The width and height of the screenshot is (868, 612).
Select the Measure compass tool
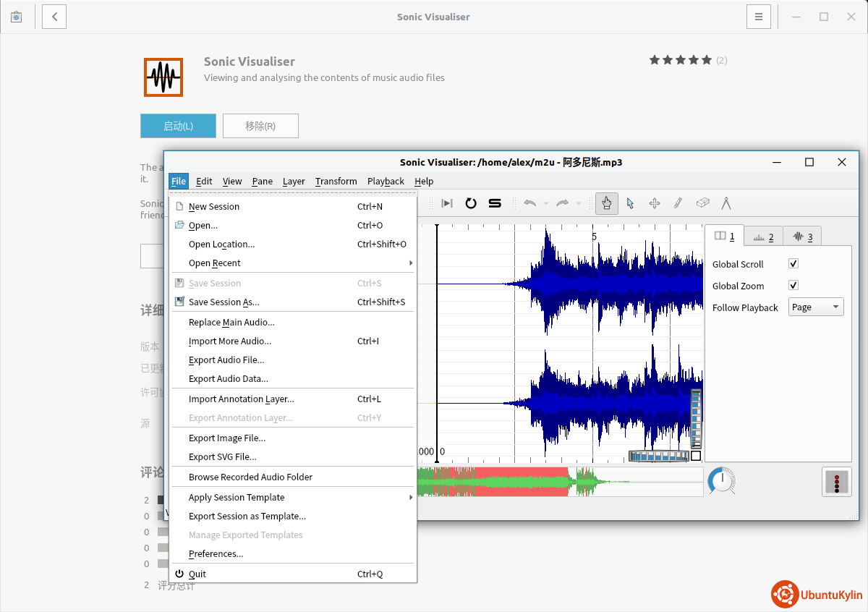coord(726,203)
